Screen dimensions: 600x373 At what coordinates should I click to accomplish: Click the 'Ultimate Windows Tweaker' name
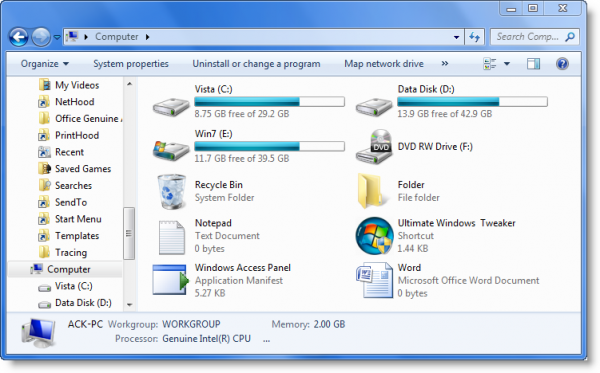[x=457, y=223]
